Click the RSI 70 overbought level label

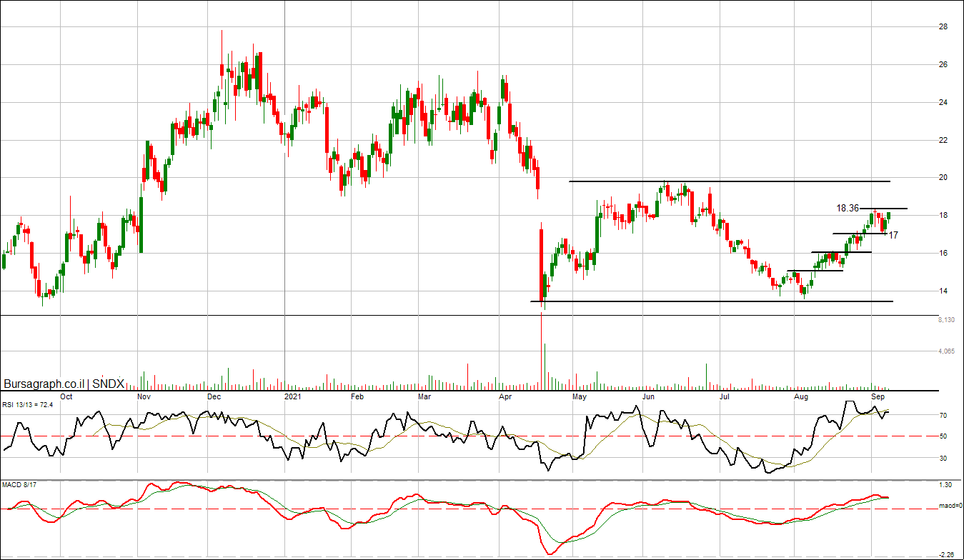pos(943,416)
